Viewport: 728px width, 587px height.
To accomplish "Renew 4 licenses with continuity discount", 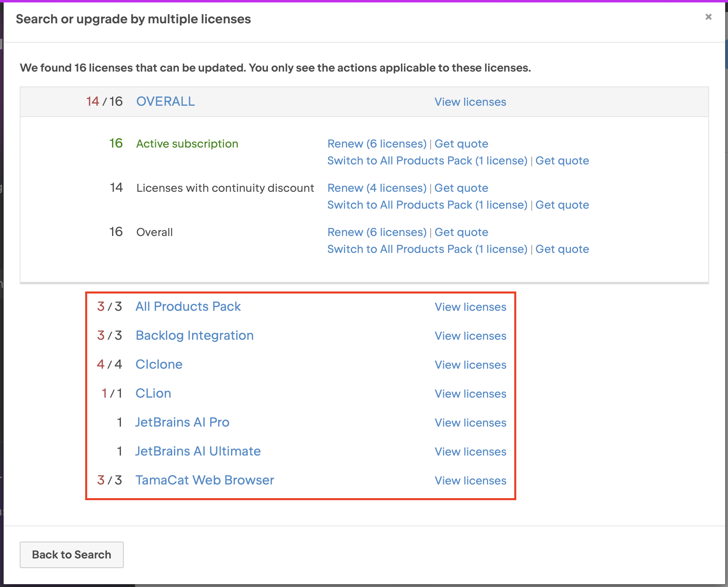I will coord(376,188).
